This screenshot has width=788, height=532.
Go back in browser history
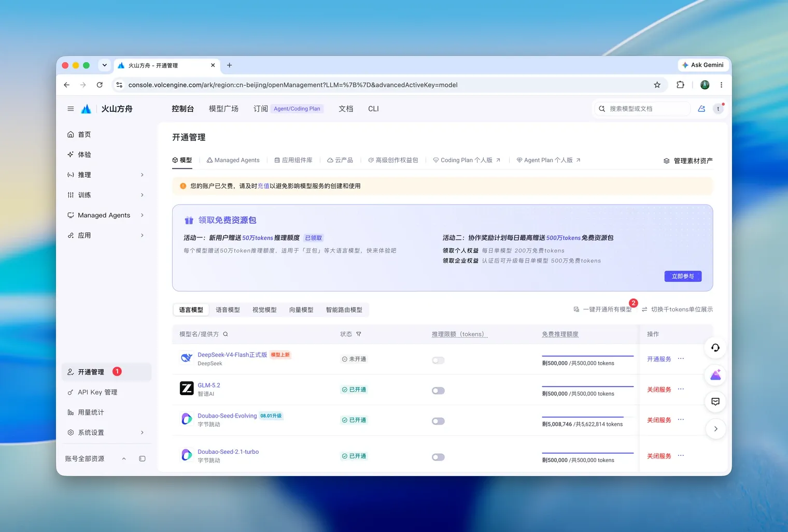click(66, 85)
